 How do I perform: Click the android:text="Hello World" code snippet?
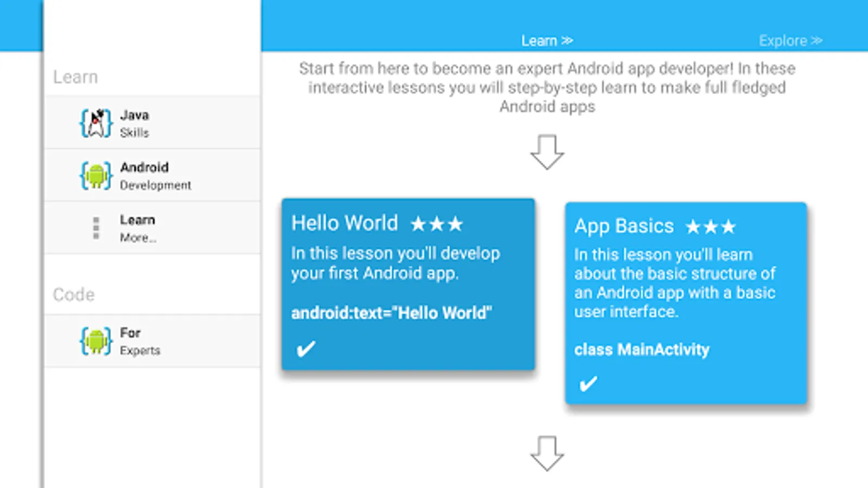[x=391, y=313]
